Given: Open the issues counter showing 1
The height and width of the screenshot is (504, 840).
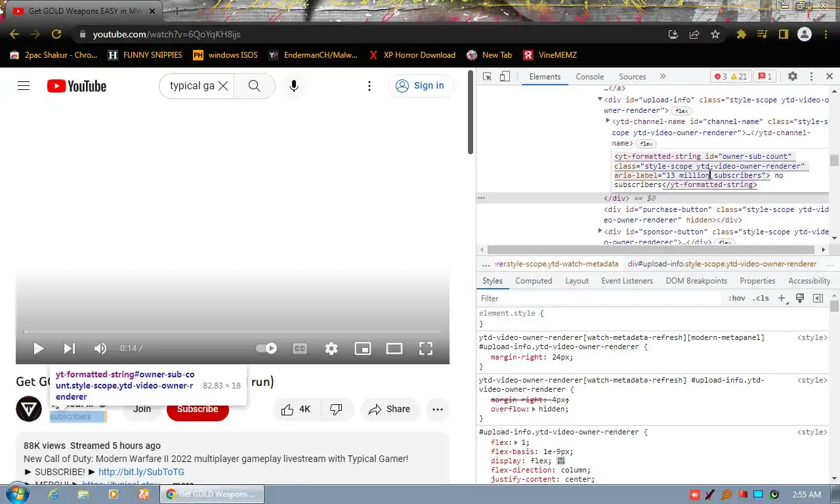Looking at the screenshot, I should [765, 77].
